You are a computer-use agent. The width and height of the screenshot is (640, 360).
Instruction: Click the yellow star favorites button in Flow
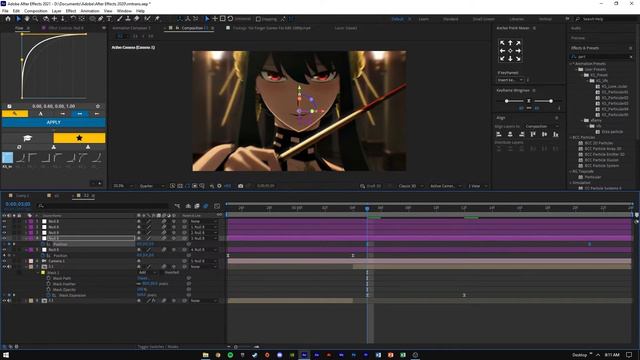click(79, 138)
